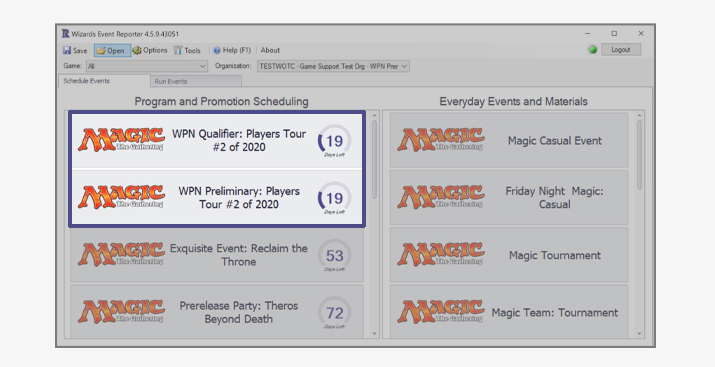The width and height of the screenshot is (715, 367).
Task: Click the left event list scrollbar thumb
Action: click(x=374, y=159)
